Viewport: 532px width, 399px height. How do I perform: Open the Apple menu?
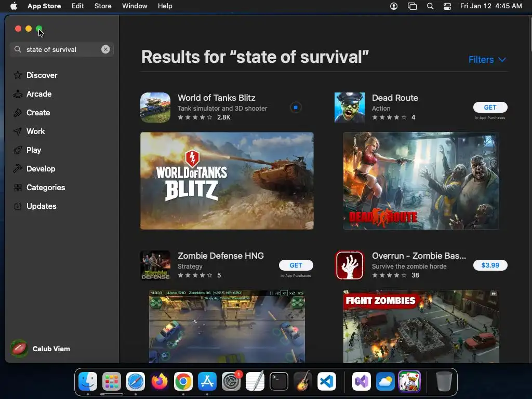tap(14, 6)
